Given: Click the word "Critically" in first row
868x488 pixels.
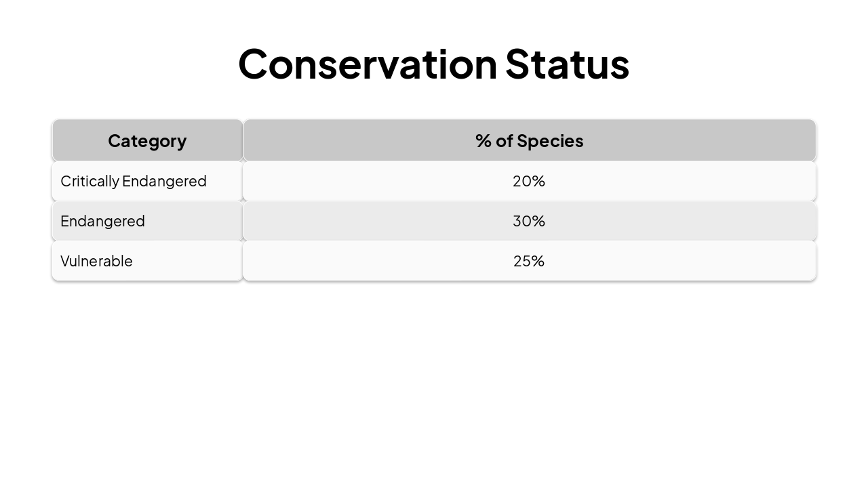Looking at the screenshot, I should pos(90,181).
